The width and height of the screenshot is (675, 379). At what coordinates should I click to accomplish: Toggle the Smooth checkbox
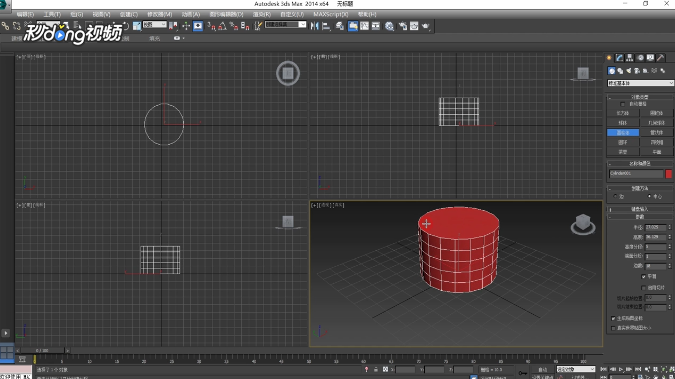pos(644,276)
